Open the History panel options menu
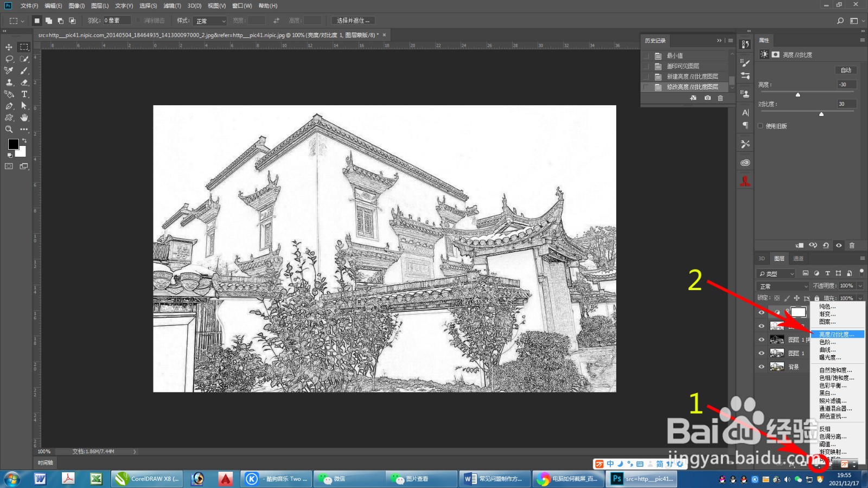The image size is (868, 488). (x=731, y=41)
